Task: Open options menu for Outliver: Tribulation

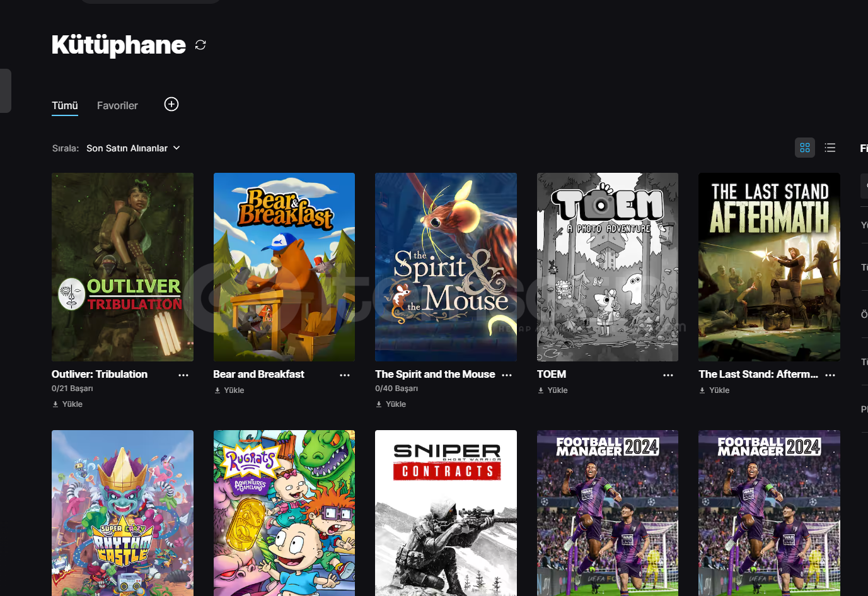Action: (183, 375)
